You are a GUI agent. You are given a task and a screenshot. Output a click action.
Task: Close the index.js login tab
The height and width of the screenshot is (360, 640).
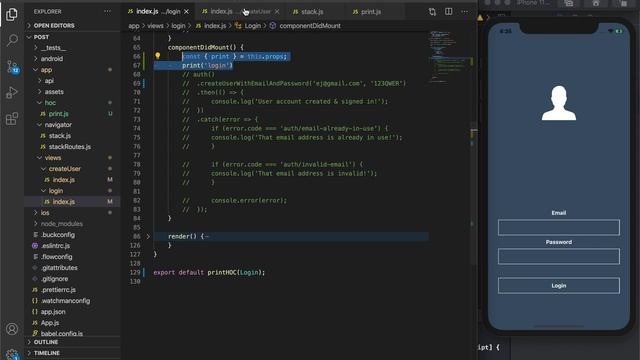pyautogui.click(x=187, y=12)
